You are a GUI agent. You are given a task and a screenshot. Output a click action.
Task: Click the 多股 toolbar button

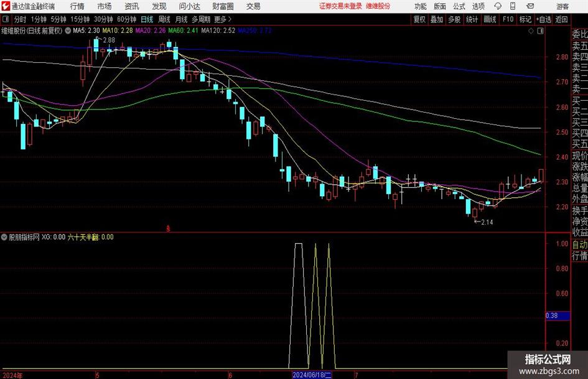[454, 19]
